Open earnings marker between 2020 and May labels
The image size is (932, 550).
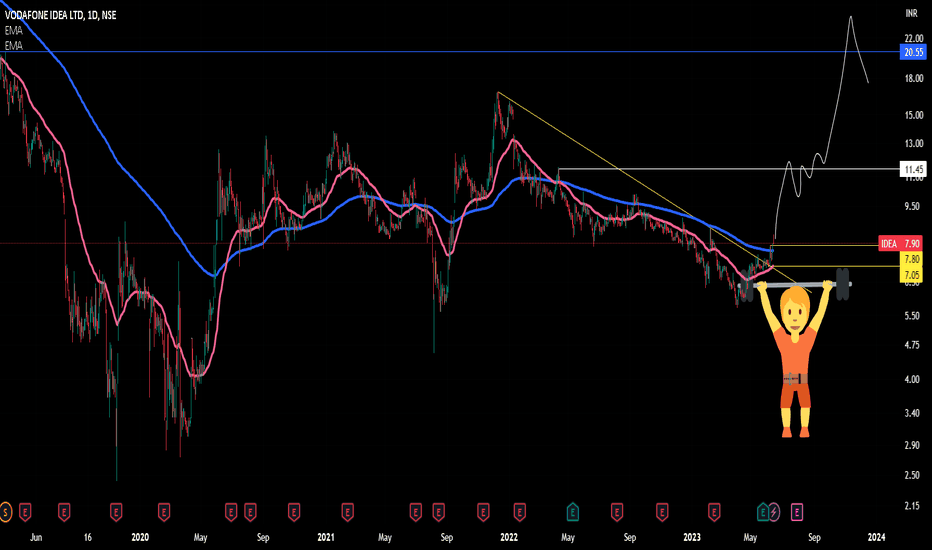point(163,511)
